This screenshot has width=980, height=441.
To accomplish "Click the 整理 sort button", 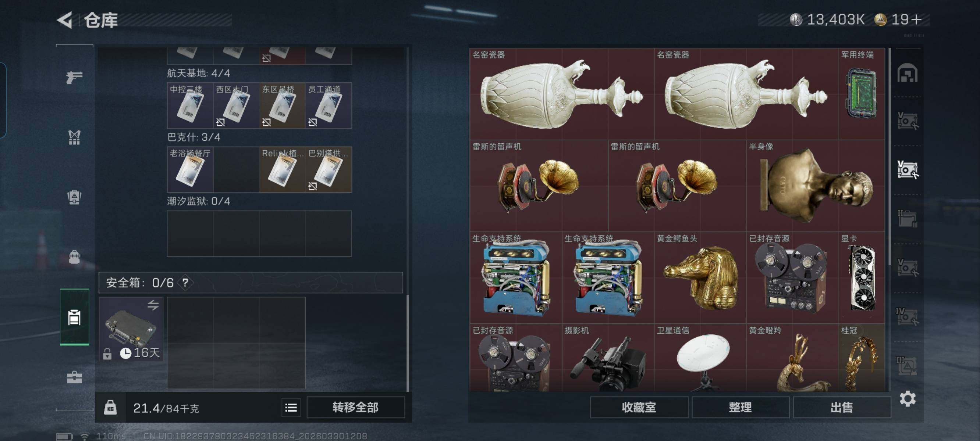I will click(x=740, y=408).
